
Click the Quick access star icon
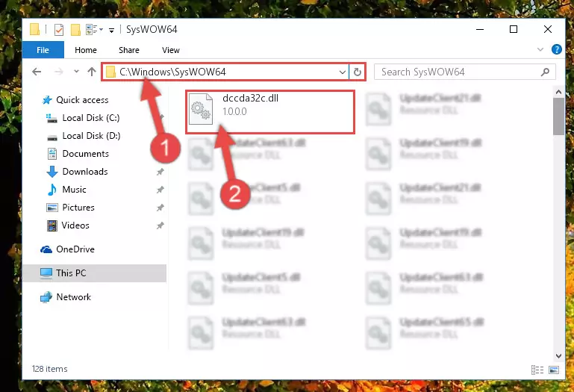pos(47,100)
